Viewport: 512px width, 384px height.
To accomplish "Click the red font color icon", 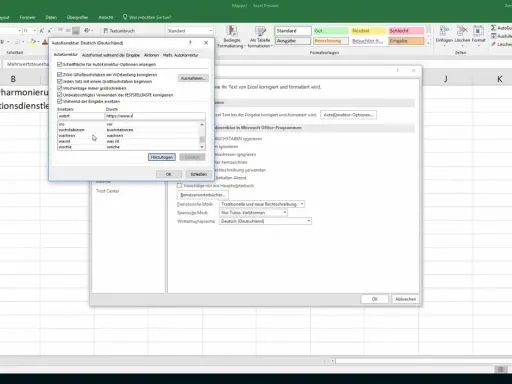I will pos(45,42).
